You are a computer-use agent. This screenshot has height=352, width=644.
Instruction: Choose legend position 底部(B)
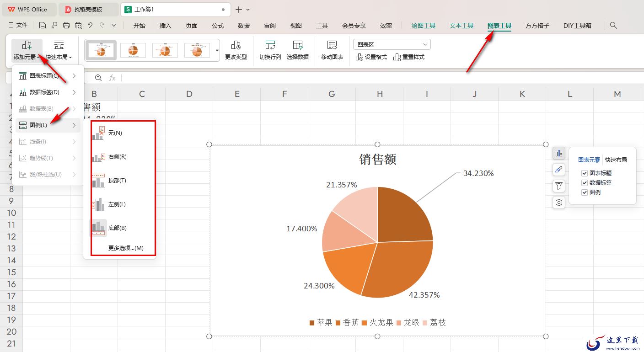pos(120,228)
